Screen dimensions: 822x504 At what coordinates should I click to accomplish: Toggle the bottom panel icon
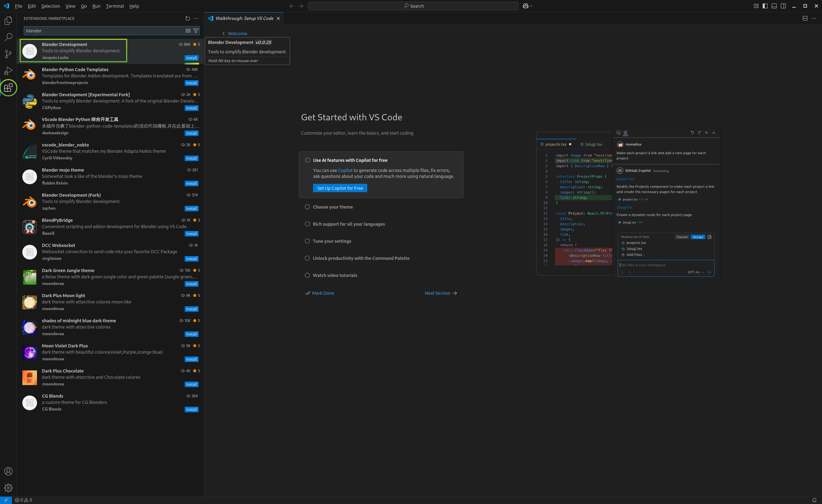[774, 6]
